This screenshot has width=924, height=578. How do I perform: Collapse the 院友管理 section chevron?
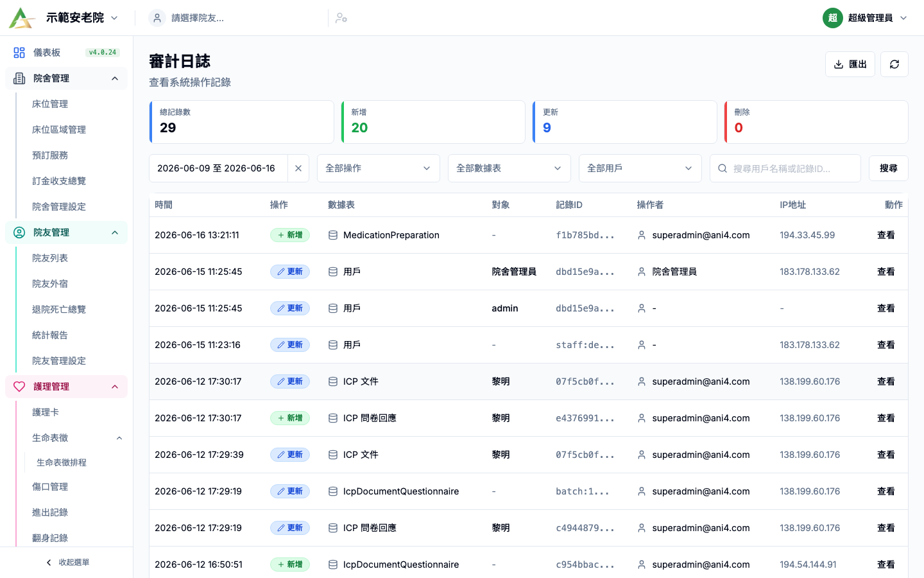[115, 232]
